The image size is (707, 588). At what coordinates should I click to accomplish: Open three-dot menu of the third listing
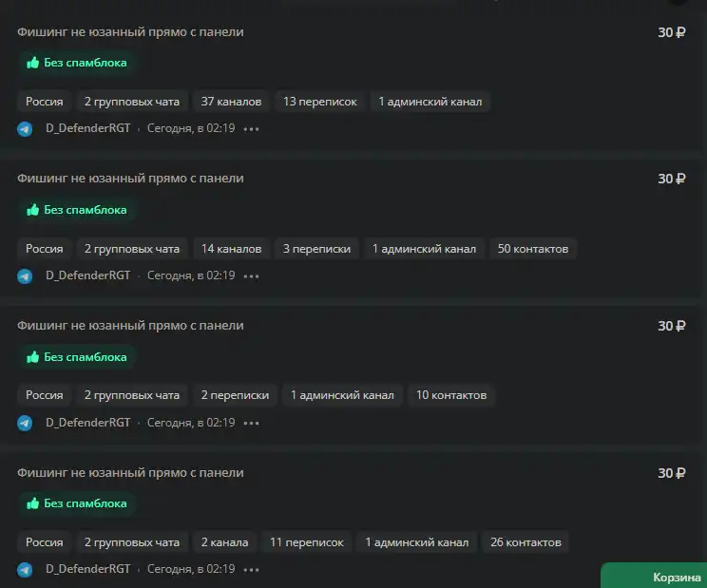click(251, 423)
